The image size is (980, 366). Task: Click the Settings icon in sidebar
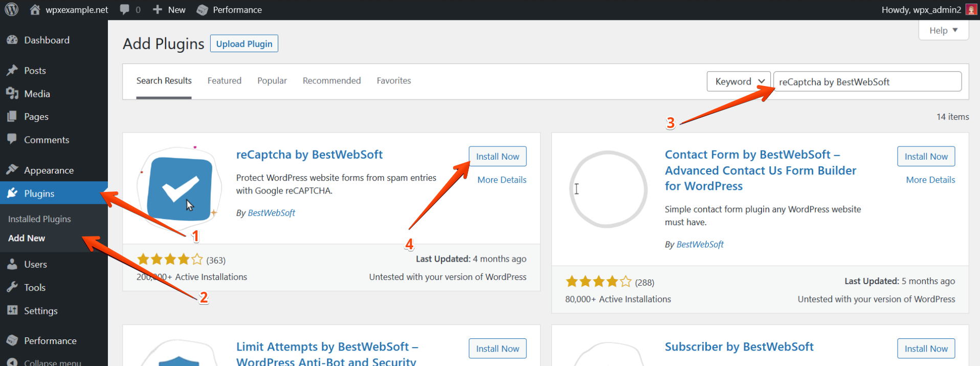tap(12, 311)
